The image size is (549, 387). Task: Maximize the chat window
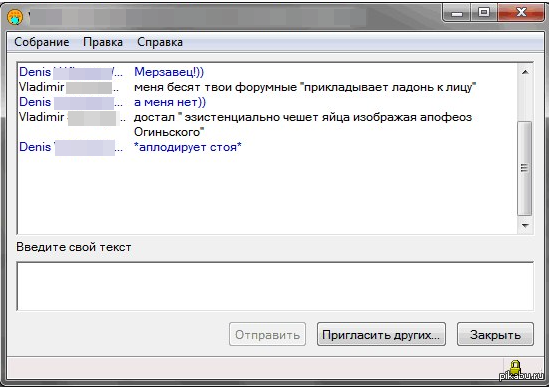click(x=484, y=13)
